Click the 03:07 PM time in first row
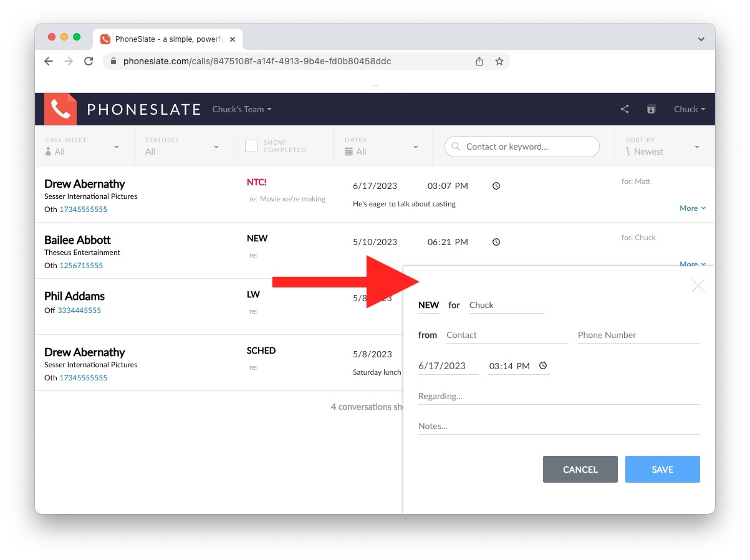Image resolution: width=750 pixels, height=560 pixels. click(448, 186)
